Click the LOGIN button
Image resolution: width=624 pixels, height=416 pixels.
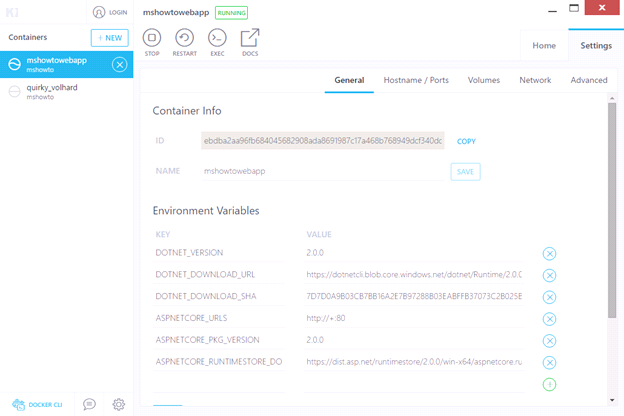110,12
